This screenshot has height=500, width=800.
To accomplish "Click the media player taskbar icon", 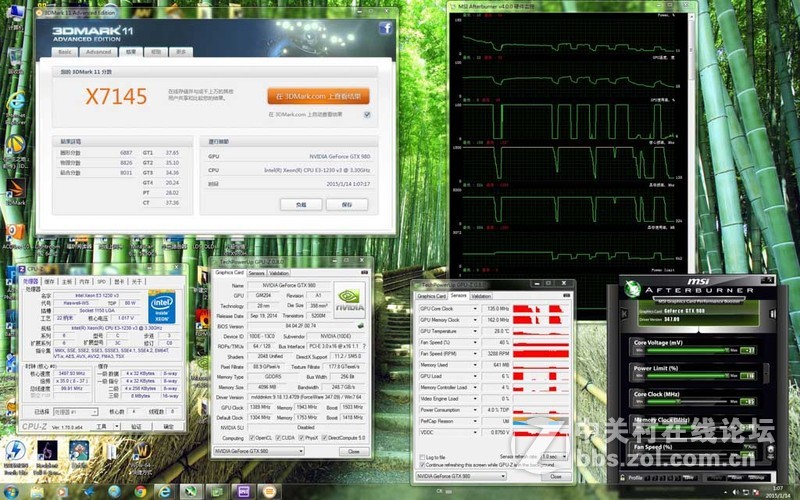I will pos(62,492).
